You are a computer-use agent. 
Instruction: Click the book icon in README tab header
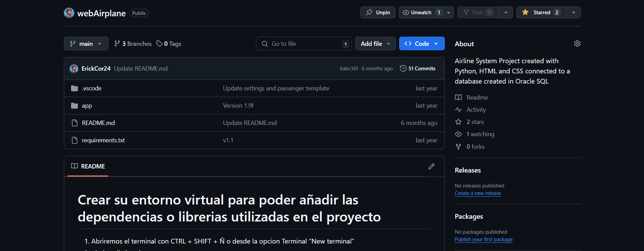[x=74, y=166]
